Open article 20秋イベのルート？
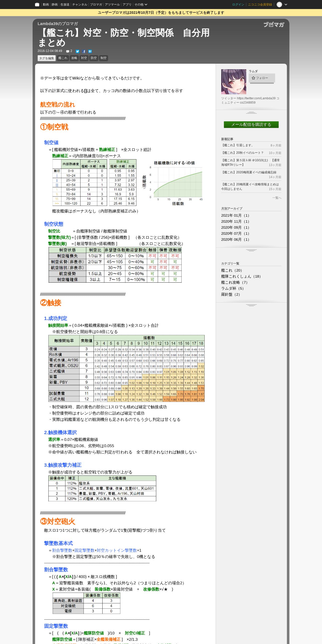The height and width of the screenshot is (644, 322). pos(243,153)
